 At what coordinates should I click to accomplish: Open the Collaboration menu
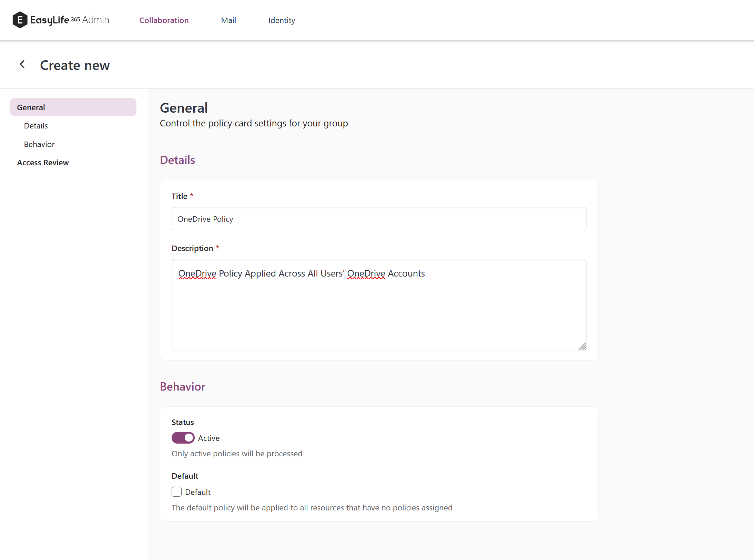[164, 20]
